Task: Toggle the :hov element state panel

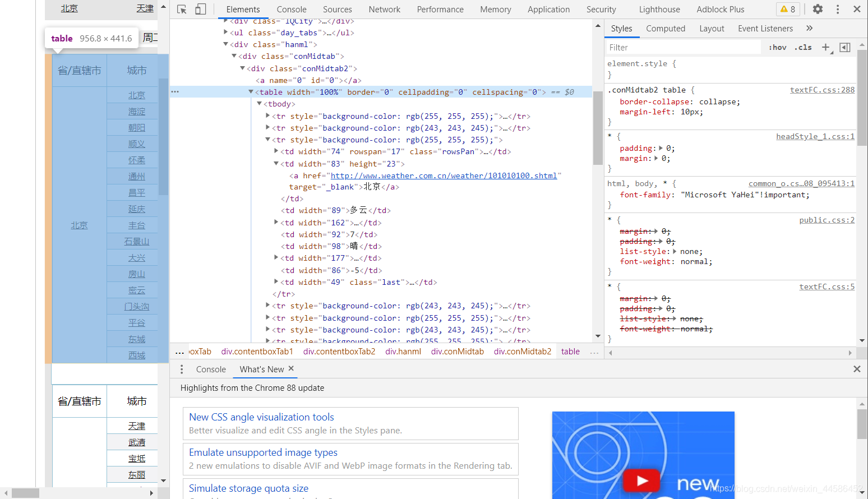Action: pyautogui.click(x=777, y=48)
